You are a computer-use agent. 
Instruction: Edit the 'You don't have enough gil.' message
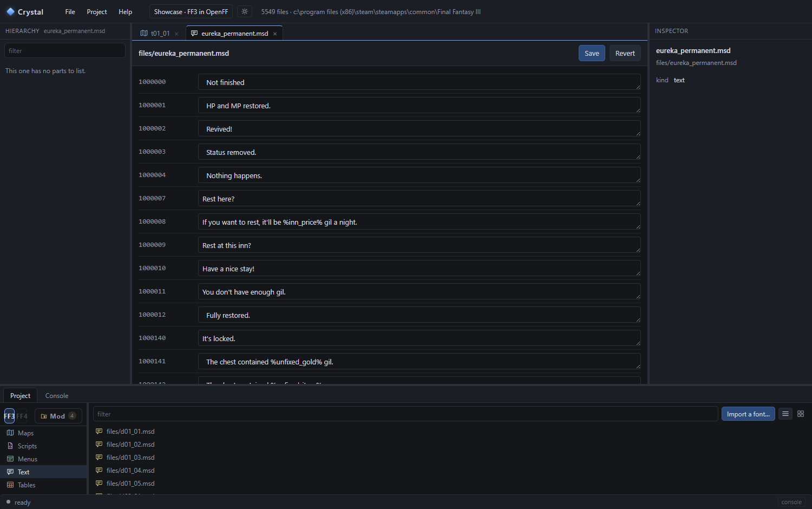point(420,292)
